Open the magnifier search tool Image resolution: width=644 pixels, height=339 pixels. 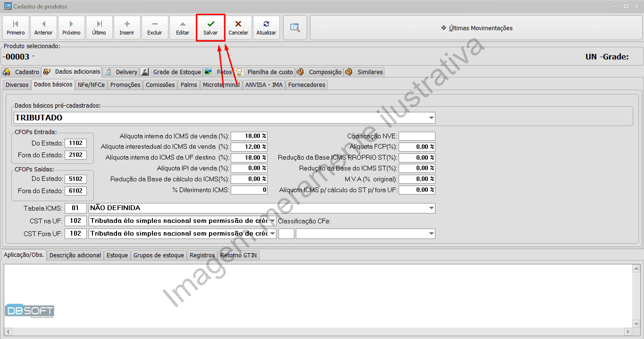(295, 27)
